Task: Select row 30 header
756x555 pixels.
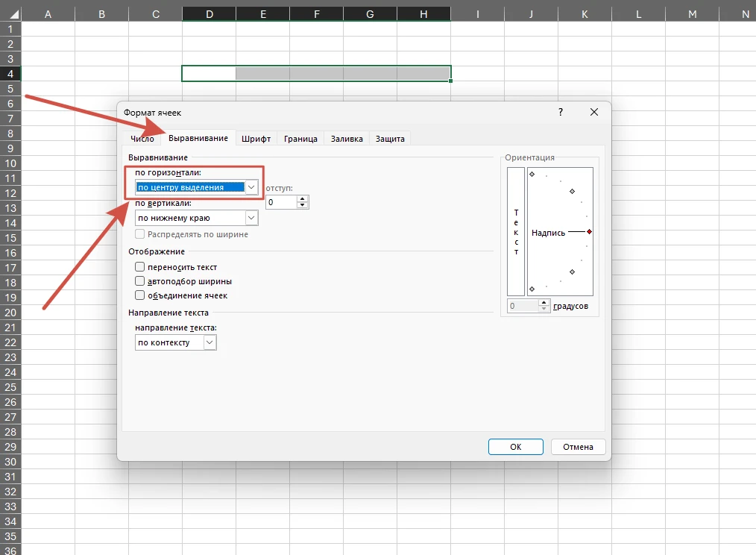Action: point(10,462)
